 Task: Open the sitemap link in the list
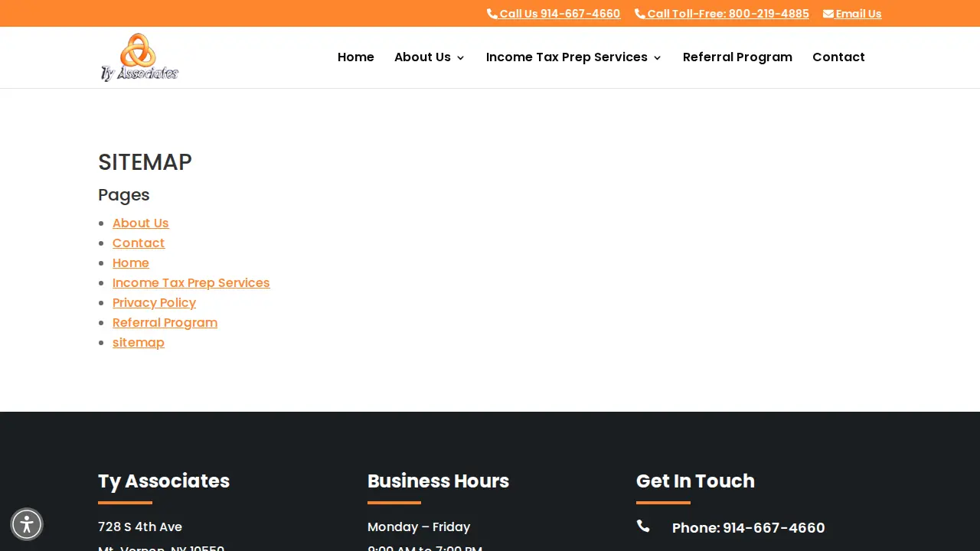click(139, 342)
